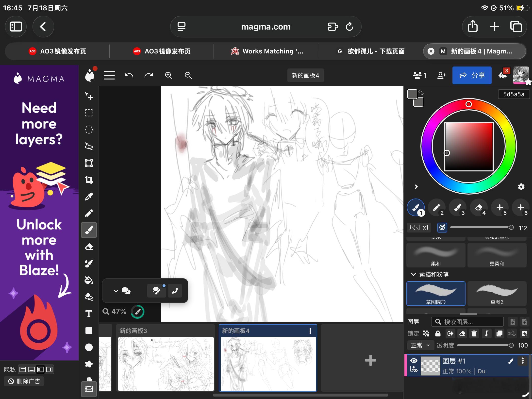Open the main hamburger menu

tap(109, 75)
